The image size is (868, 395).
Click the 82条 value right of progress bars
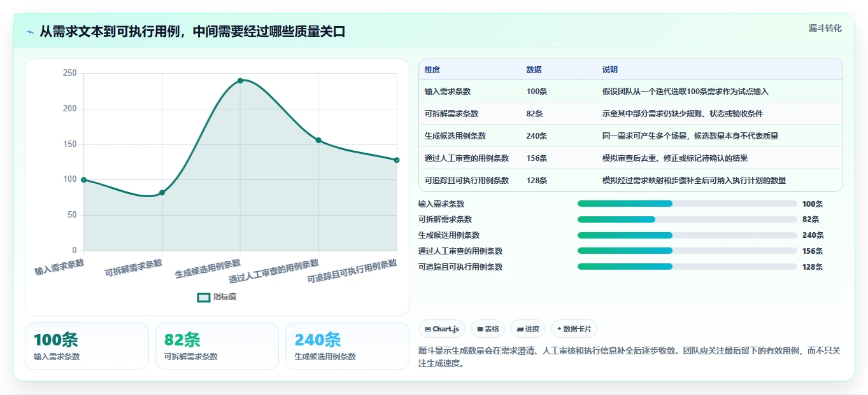[811, 219]
